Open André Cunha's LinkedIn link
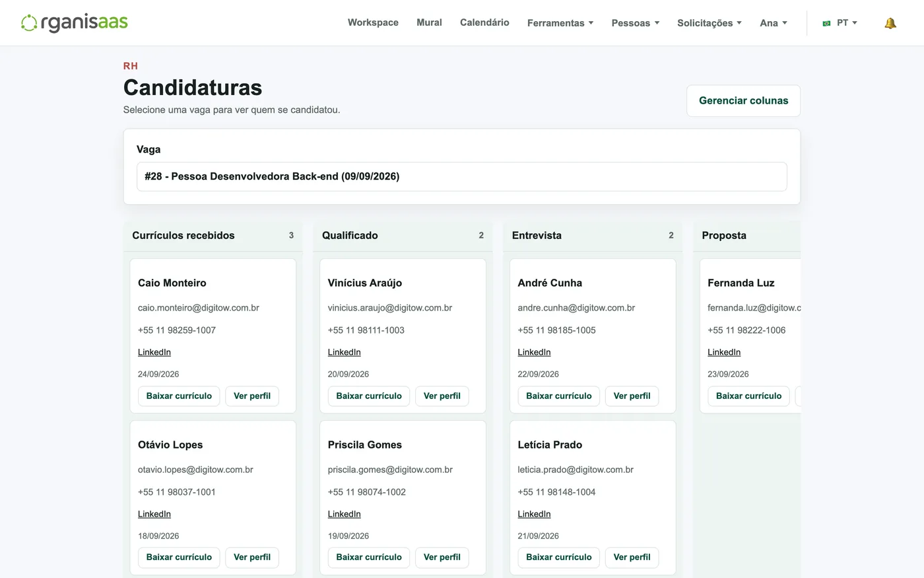The height and width of the screenshot is (578, 924). point(535,352)
